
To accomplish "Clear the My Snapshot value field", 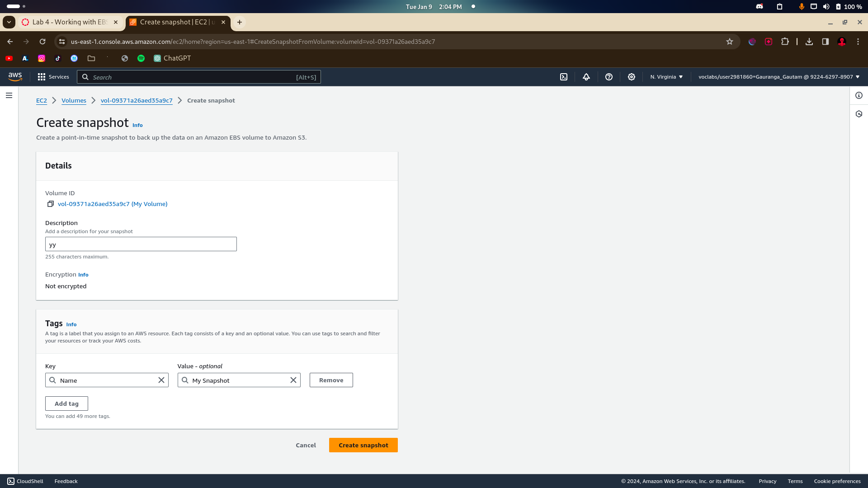I will click(293, 380).
